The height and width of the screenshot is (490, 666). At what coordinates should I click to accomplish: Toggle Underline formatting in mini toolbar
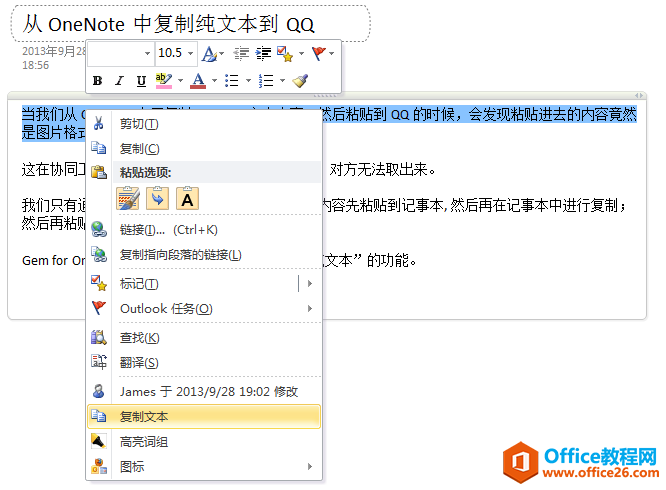click(x=141, y=81)
